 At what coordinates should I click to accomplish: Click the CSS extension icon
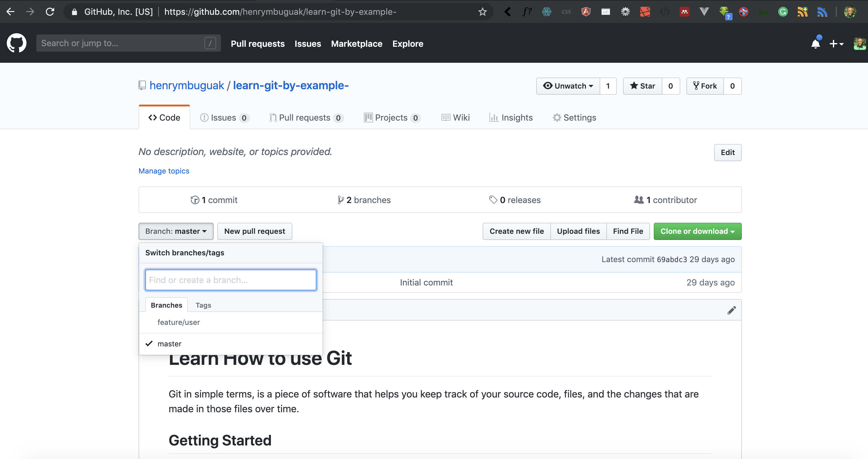[566, 12]
